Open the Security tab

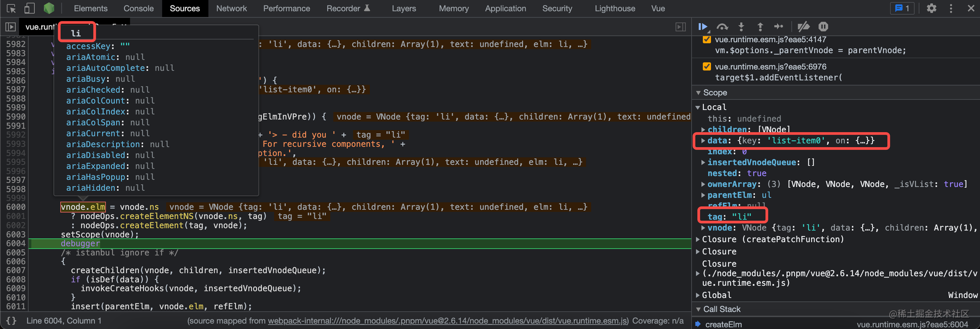tap(557, 9)
